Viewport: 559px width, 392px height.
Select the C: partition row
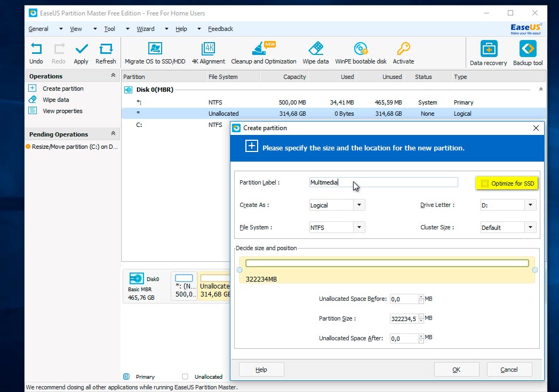click(x=176, y=125)
